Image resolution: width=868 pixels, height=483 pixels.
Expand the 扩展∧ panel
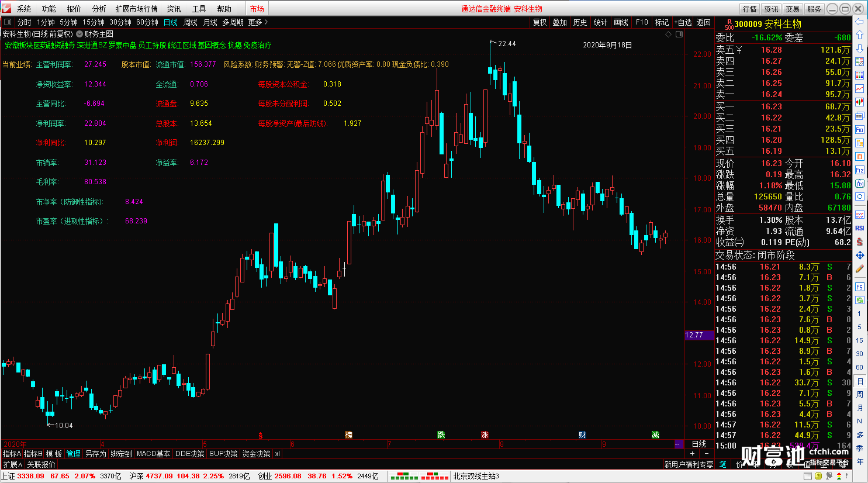[12, 464]
